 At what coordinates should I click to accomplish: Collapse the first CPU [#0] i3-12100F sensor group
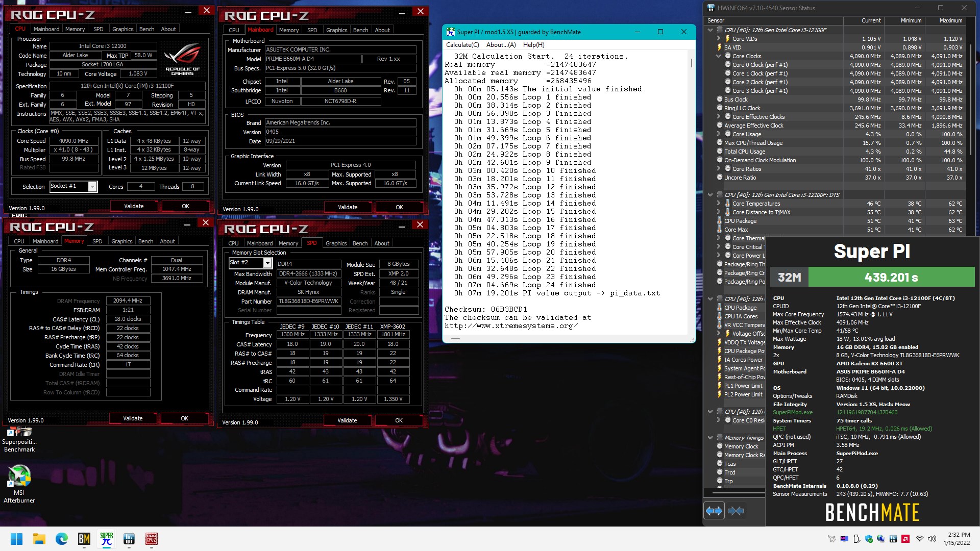click(x=710, y=30)
